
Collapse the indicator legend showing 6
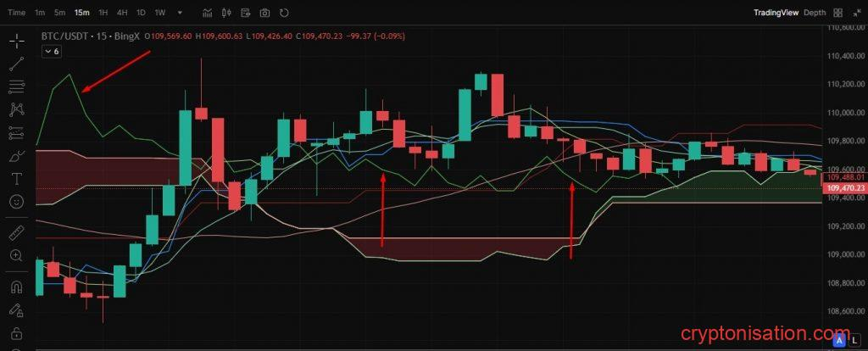[x=51, y=52]
